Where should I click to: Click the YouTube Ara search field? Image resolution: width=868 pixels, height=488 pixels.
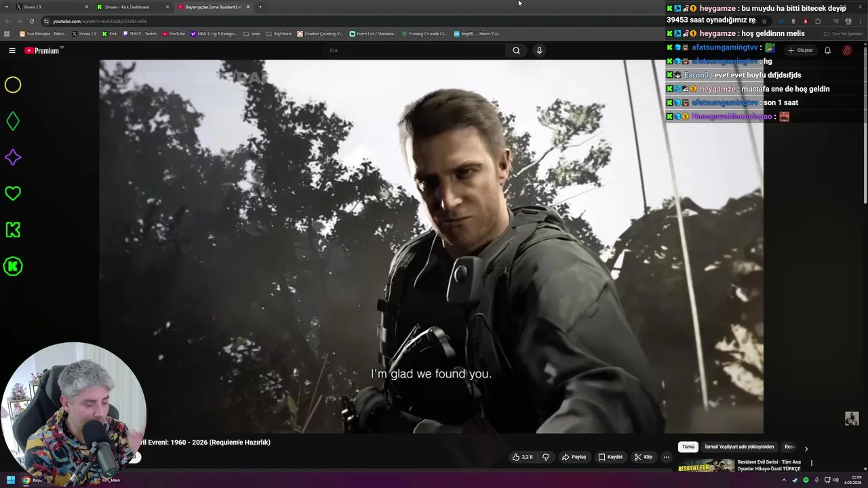415,50
